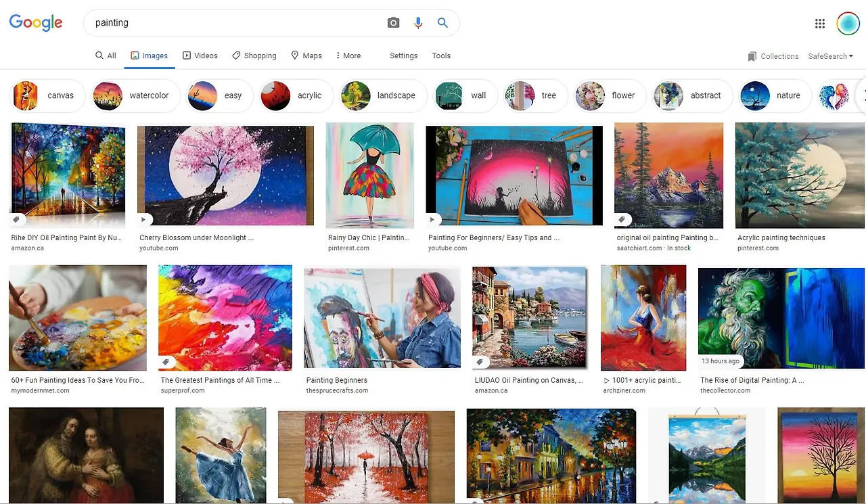Start voice search with microphone icon
The image size is (866, 504).
click(x=418, y=23)
